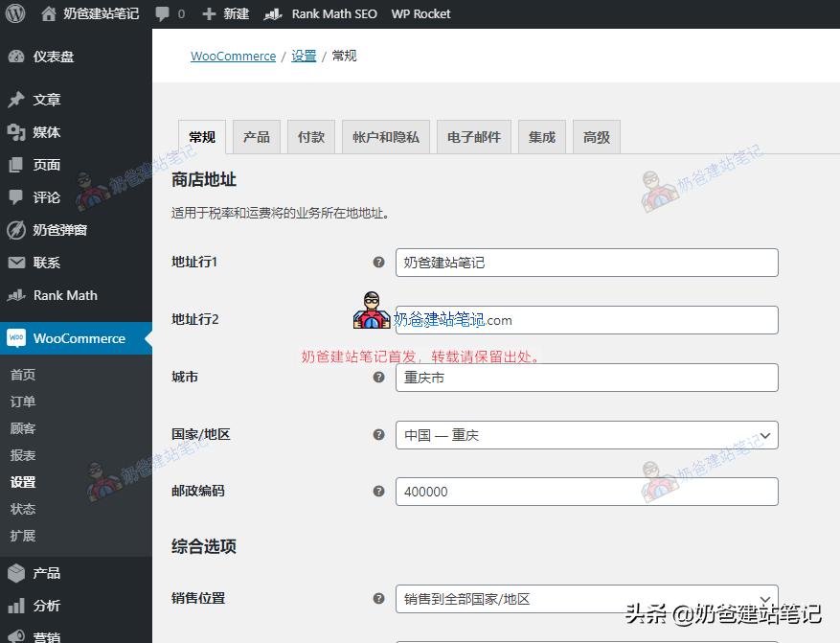
Task: Click inside the 城市 input field
Action: pos(587,378)
